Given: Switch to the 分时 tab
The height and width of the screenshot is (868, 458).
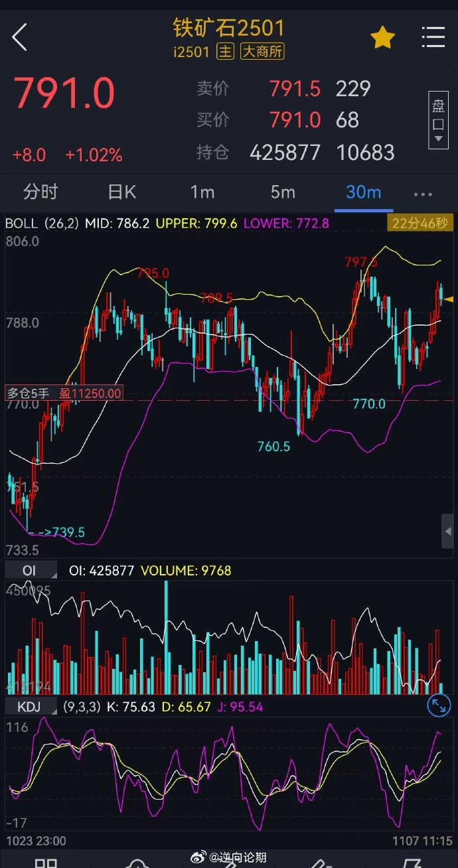Looking at the screenshot, I should coord(40,192).
